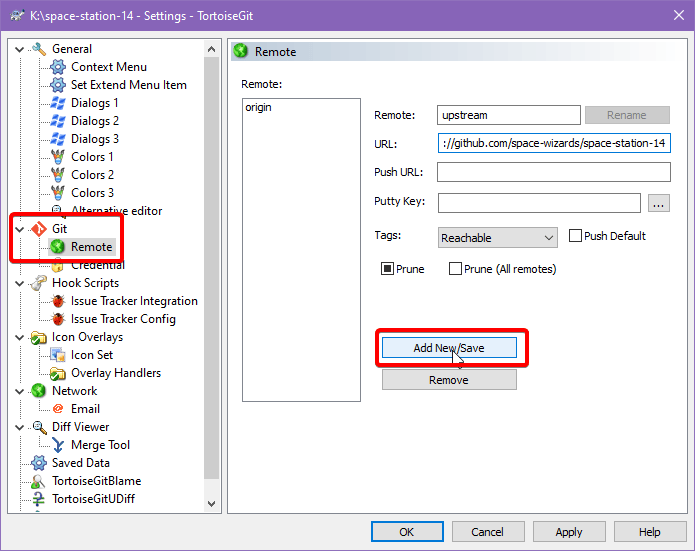Click the Dialogs 2 windows icon
Screen dimensions: 695x551
[x=58, y=121]
